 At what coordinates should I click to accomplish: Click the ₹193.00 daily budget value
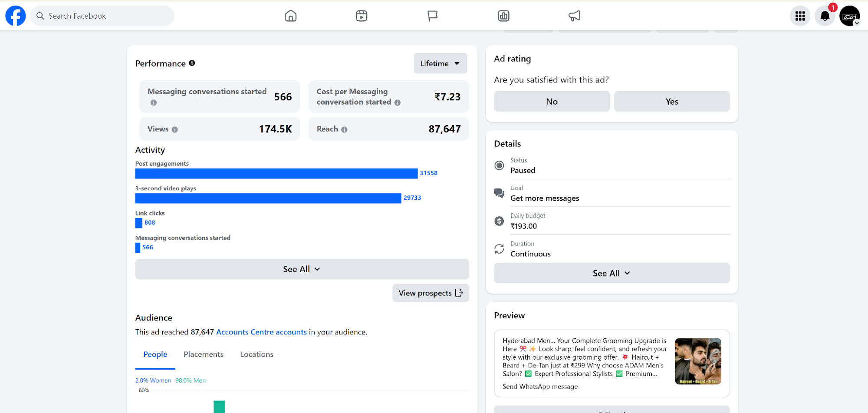tap(524, 226)
